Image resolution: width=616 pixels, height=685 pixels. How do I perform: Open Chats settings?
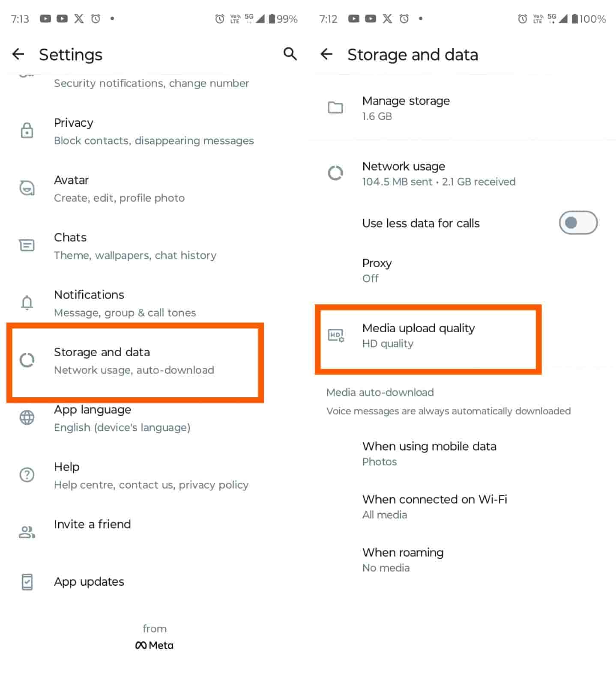135,246
